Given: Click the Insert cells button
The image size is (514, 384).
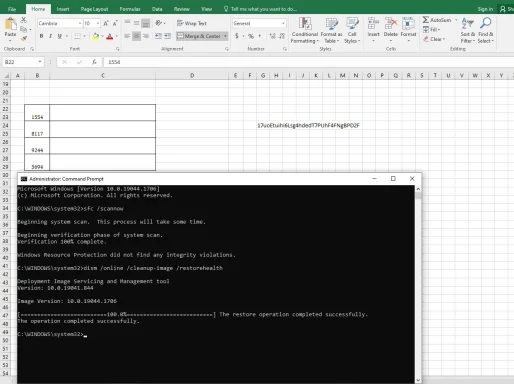Looking at the screenshot, I should coord(373,30).
